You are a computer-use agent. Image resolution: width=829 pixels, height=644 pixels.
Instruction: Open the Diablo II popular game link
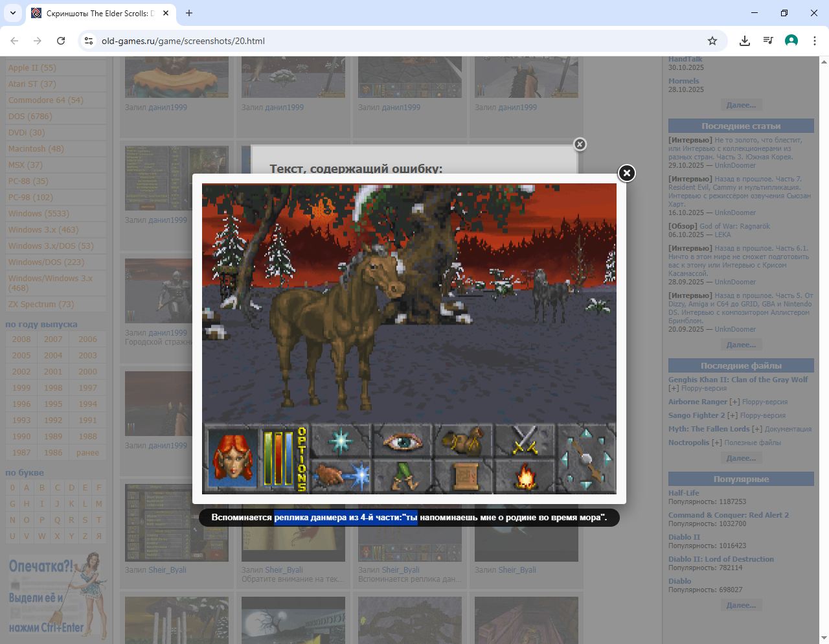click(x=684, y=537)
